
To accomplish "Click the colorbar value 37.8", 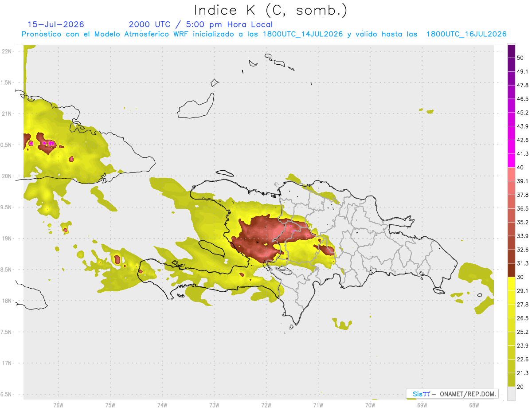I will click(522, 195).
